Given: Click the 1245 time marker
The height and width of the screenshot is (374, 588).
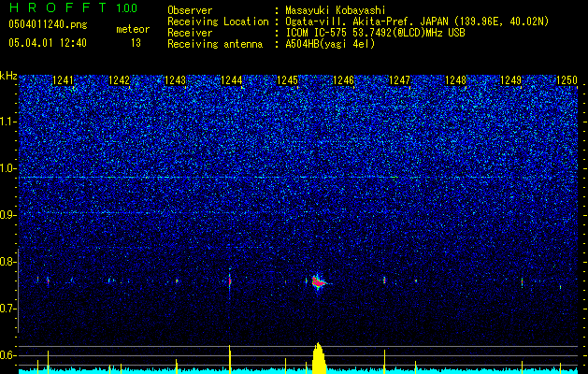Looking at the screenshot, I should [x=287, y=80].
